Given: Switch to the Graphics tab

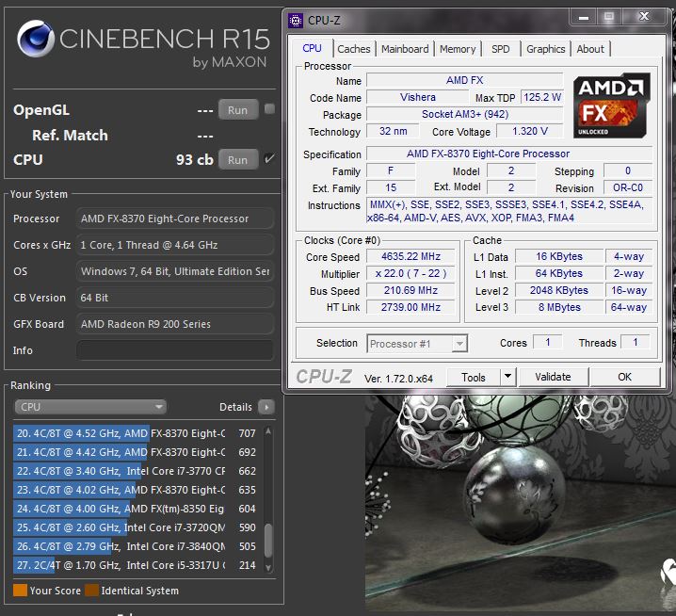Looking at the screenshot, I should pos(545,49).
